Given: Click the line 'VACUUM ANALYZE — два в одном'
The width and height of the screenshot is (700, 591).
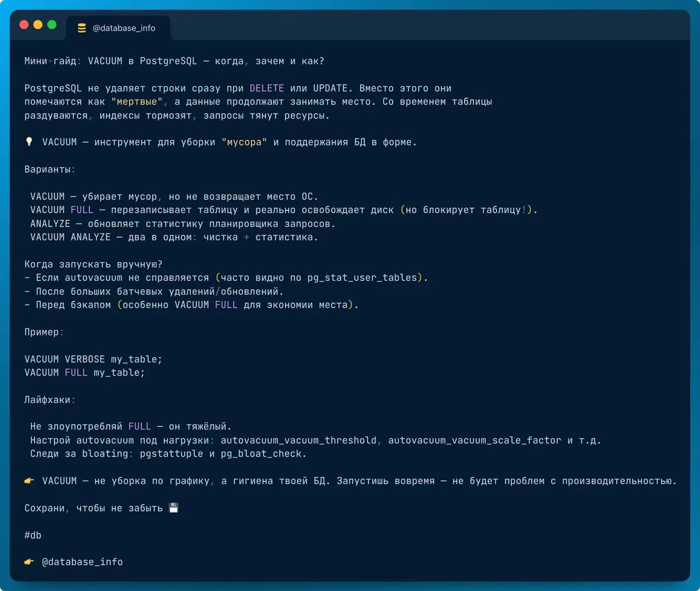Looking at the screenshot, I should click(x=174, y=237).
